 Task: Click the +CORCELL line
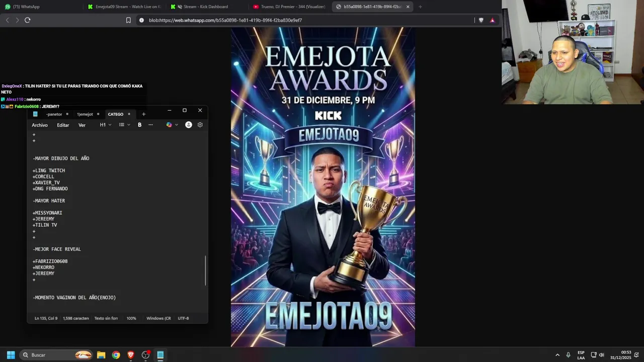(x=43, y=176)
